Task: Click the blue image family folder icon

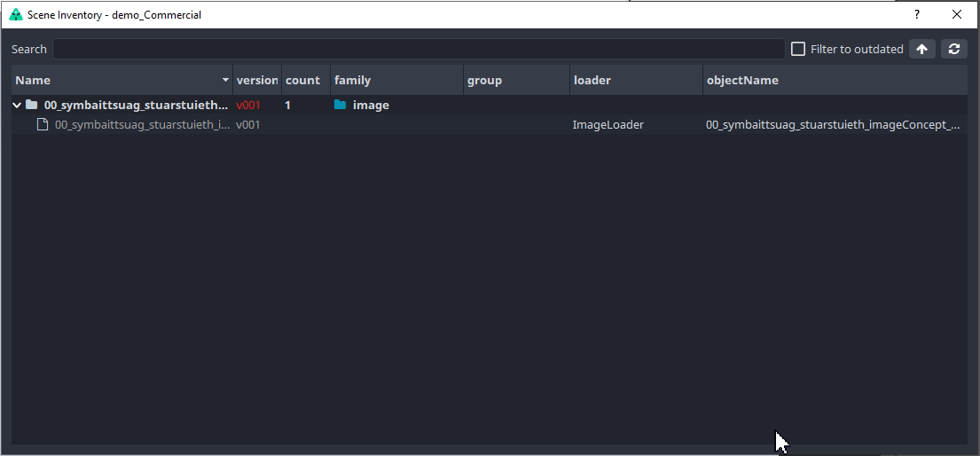Action: (x=341, y=105)
